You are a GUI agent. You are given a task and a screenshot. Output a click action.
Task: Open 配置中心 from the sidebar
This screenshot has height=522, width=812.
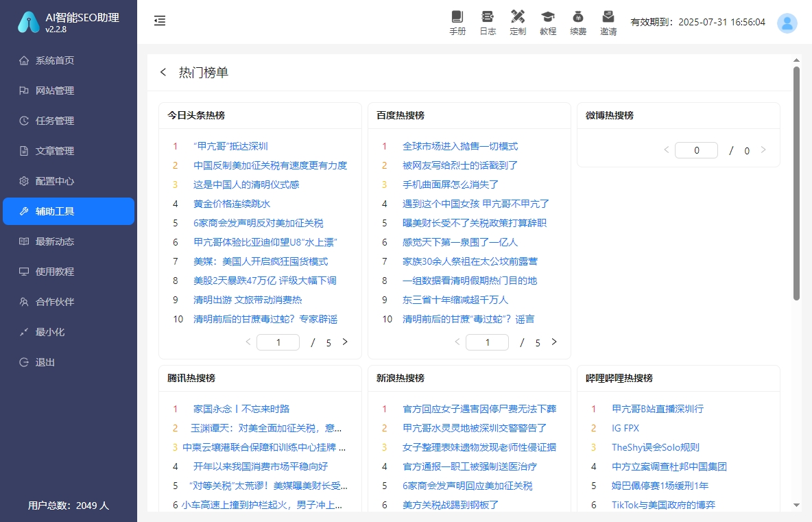point(55,181)
